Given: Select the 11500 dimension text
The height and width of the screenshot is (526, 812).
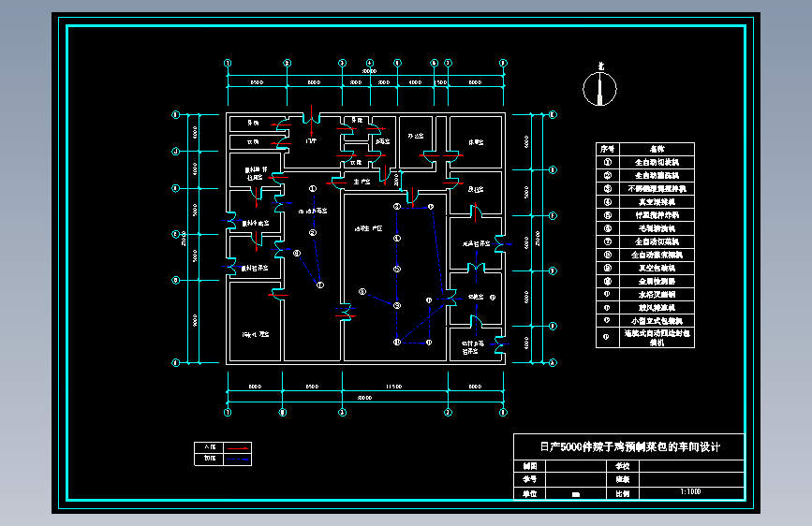Looking at the screenshot, I should click(x=393, y=387).
